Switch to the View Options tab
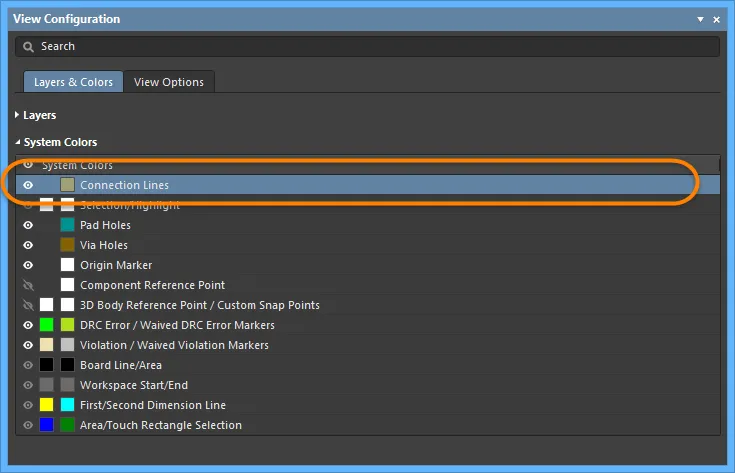The width and height of the screenshot is (735, 473). (x=169, y=82)
